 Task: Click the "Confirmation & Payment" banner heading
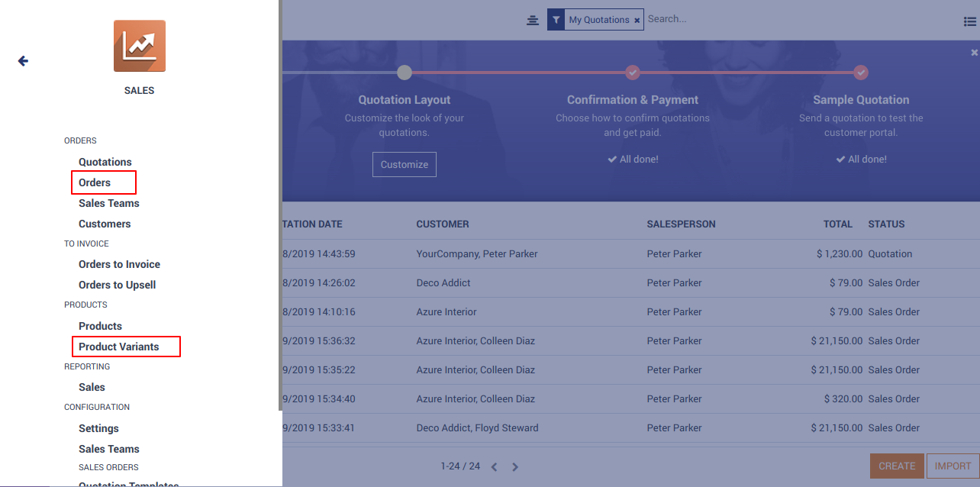tap(633, 100)
